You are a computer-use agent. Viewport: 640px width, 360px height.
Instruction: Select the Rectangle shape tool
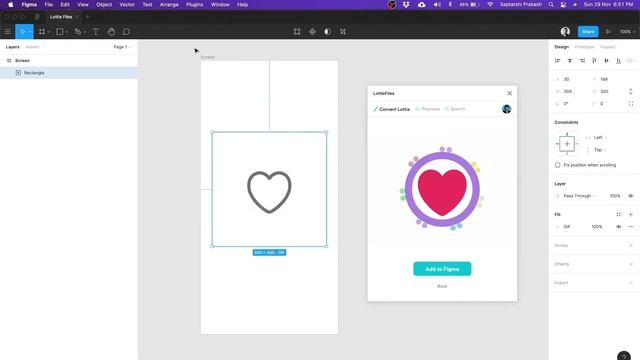coord(60,31)
